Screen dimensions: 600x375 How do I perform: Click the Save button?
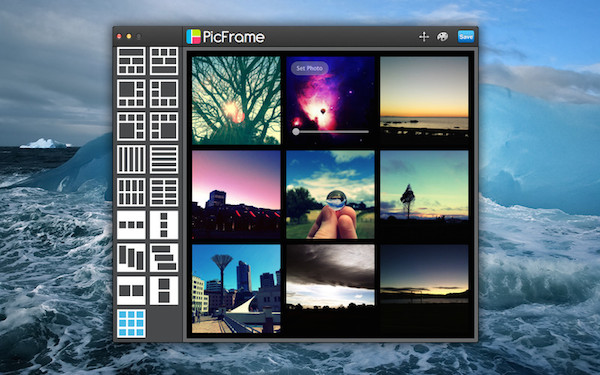pos(466,36)
